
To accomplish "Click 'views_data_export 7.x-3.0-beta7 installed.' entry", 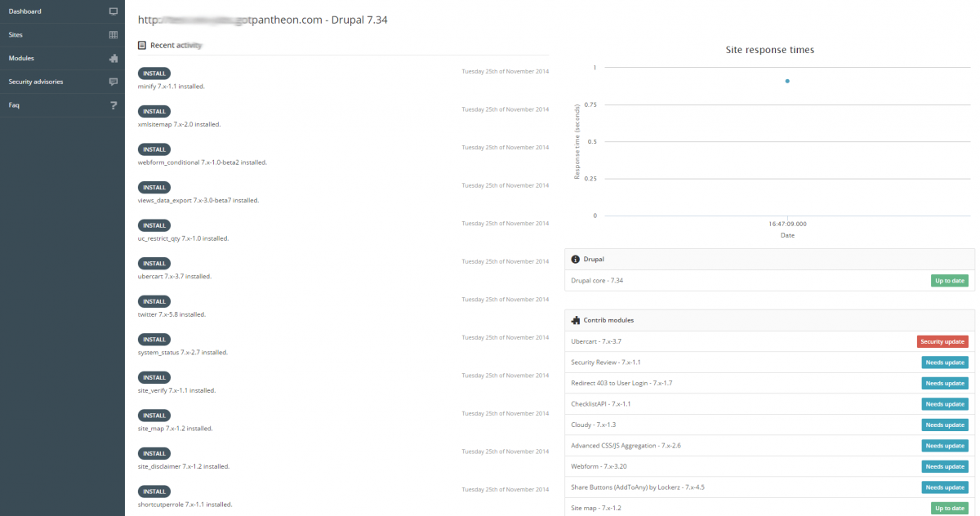I will 198,200.
